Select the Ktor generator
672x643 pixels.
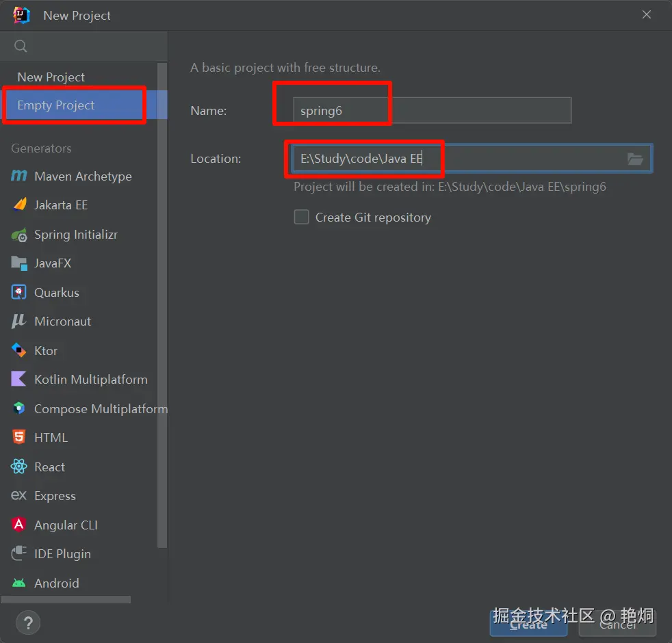(44, 350)
